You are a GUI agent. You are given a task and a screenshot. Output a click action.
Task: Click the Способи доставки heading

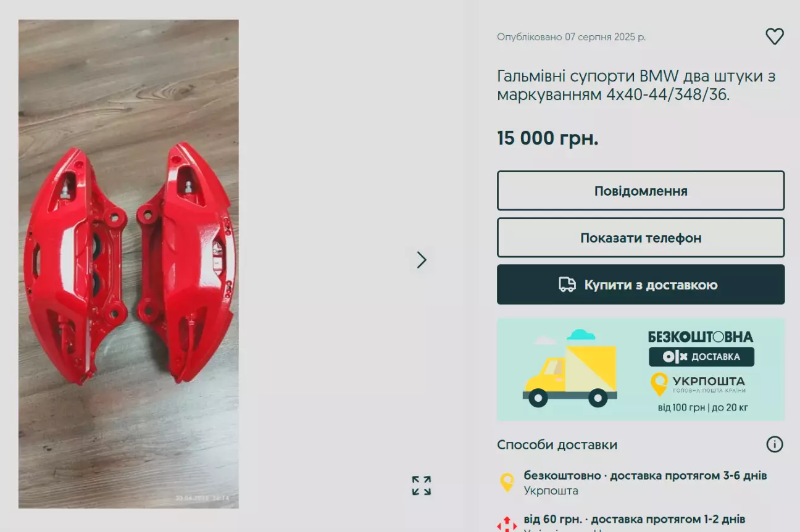tap(557, 445)
